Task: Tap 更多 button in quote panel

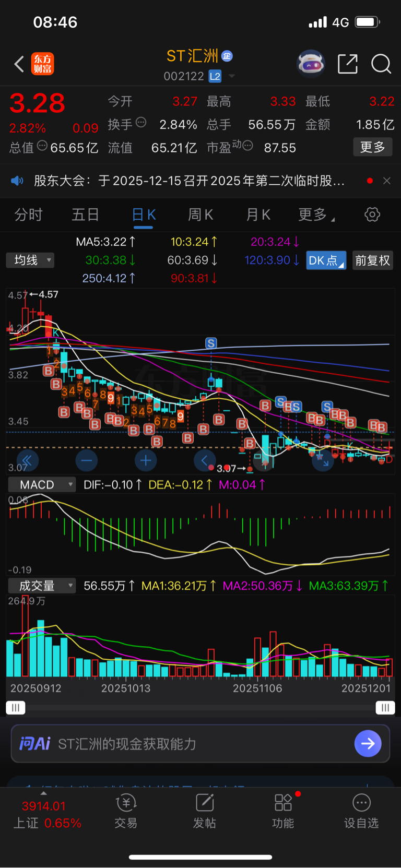Action: pos(373,147)
